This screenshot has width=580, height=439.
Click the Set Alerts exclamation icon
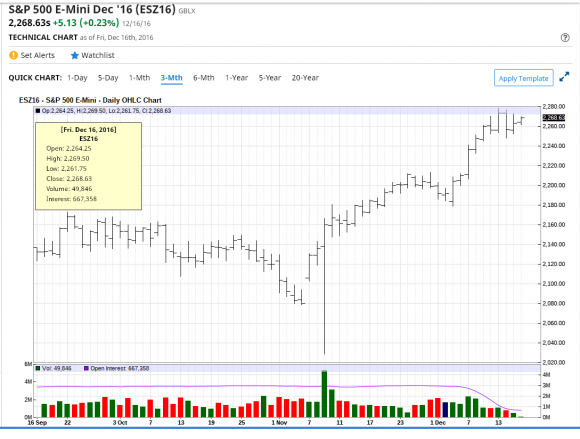[13, 55]
